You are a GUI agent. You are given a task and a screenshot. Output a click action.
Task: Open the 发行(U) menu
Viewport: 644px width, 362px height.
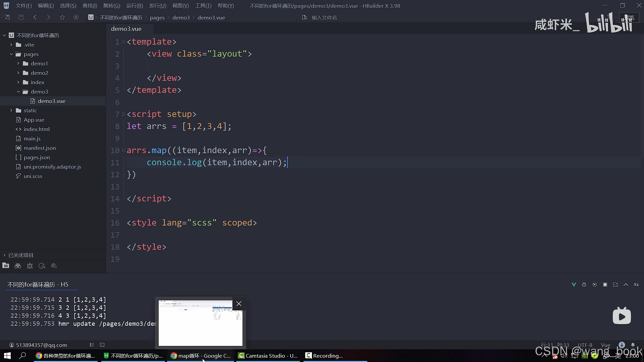pyautogui.click(x=158, y=6)
